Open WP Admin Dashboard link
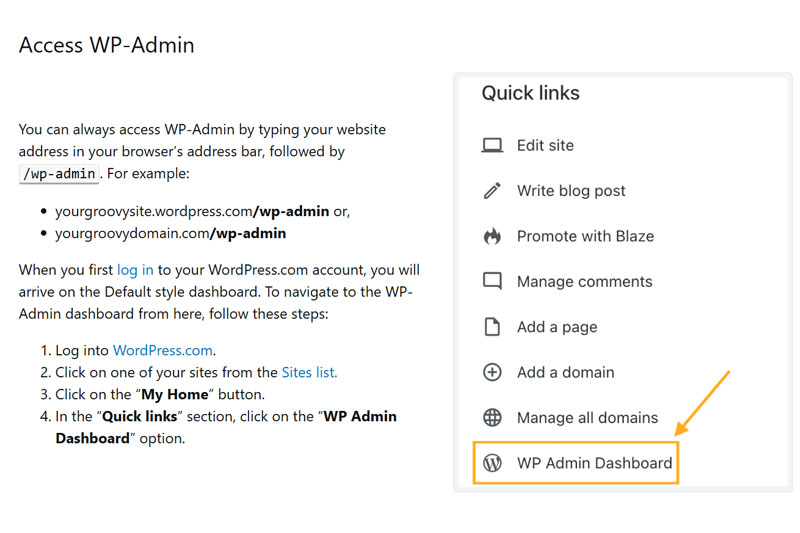The height and width of the screenshot is (533, 800). 594,463
